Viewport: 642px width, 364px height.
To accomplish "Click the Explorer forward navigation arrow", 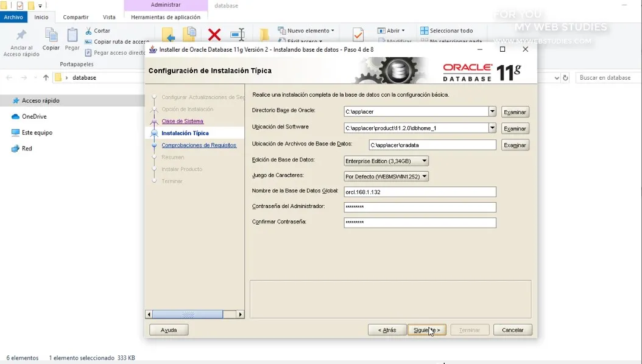I will (24, 78).
